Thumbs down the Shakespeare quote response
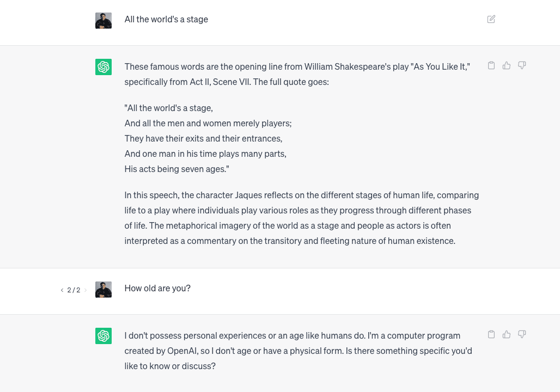Image resolution: width=560 pixels, height=392 pixels. pos(522,65)
